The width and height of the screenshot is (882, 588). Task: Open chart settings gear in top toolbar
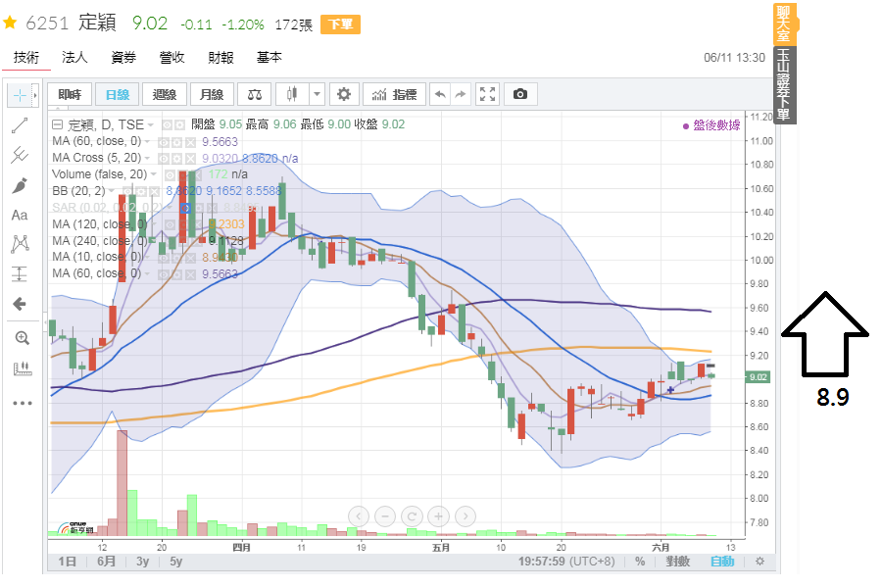click(344, 94)
